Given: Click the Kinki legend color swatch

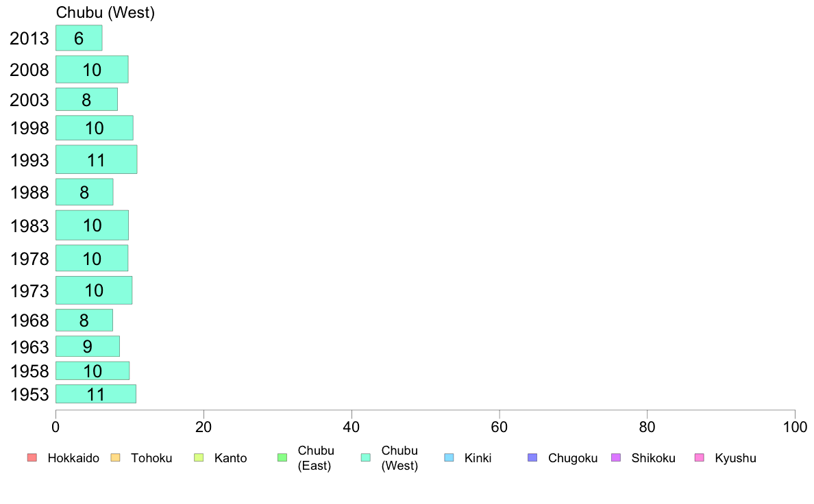Looking at the screenshot, I should click(449, 457).
